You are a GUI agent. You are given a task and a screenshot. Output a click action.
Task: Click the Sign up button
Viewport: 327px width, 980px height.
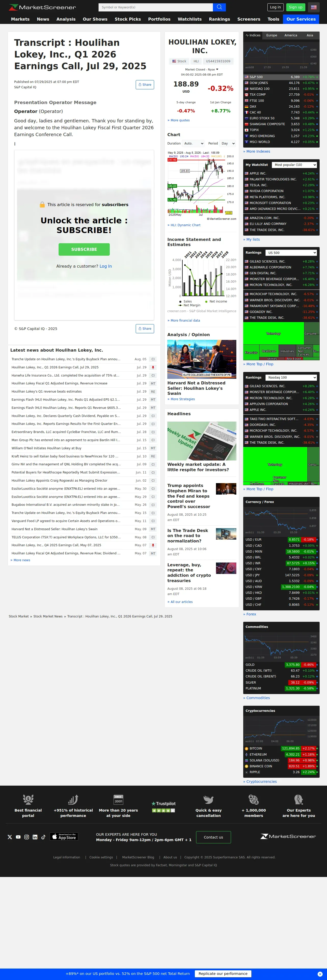point(295,7)
